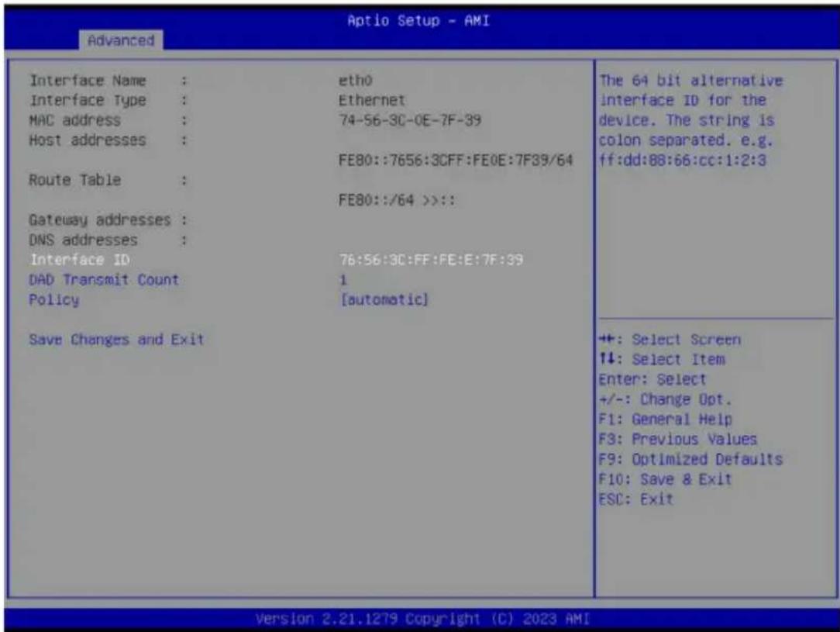
Task: Click the Select Item key hint
Action: pyautogui.click(x=662, y=360)
